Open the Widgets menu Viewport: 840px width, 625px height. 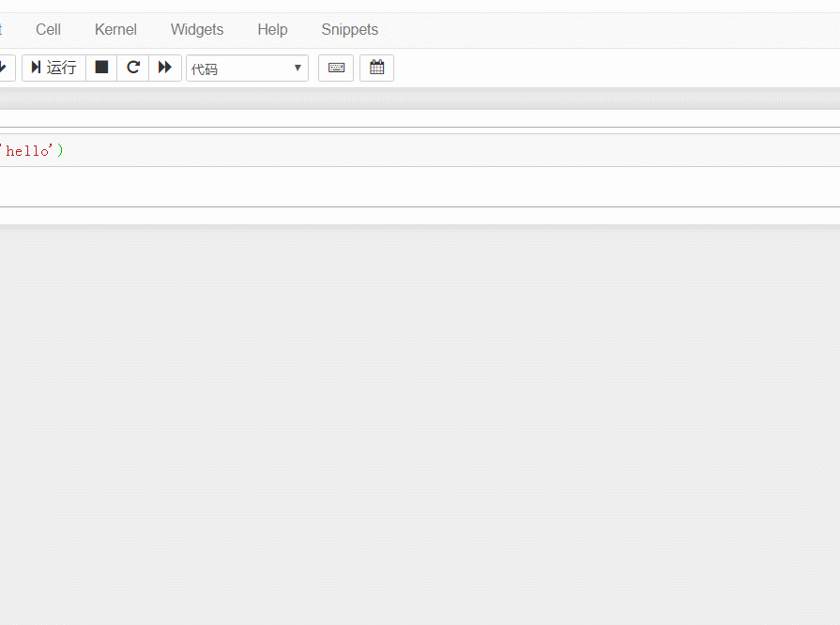pos(196,29)
